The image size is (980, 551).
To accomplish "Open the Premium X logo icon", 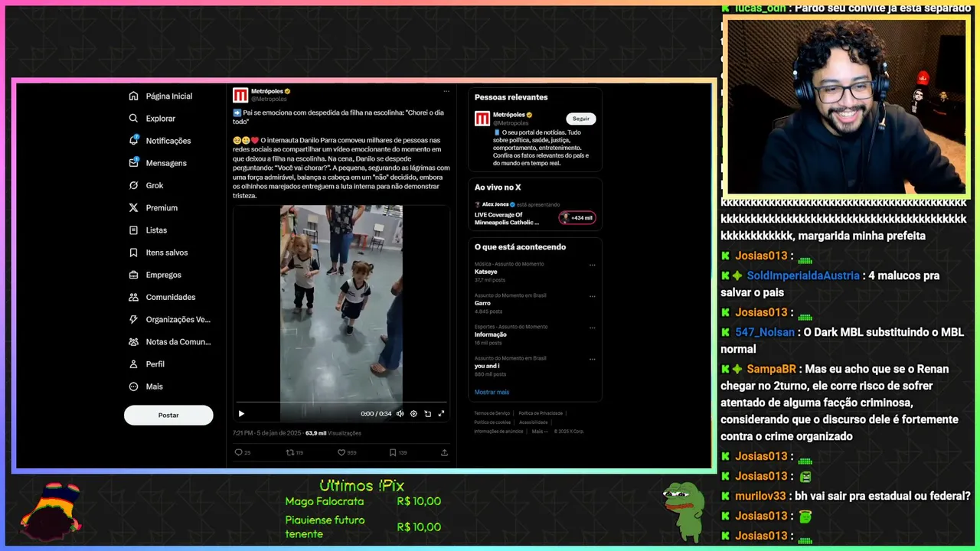I will click(x=134, y=207).
